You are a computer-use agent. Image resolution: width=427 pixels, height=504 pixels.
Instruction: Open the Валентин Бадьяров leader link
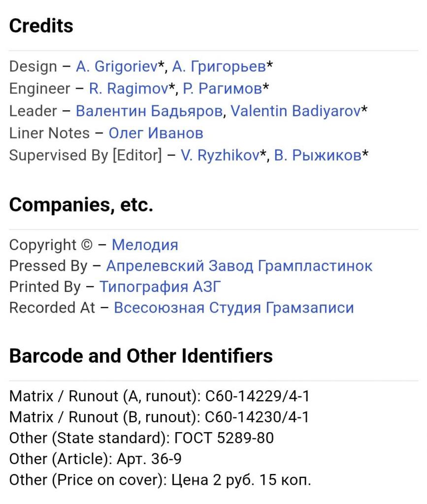[149, 111]
